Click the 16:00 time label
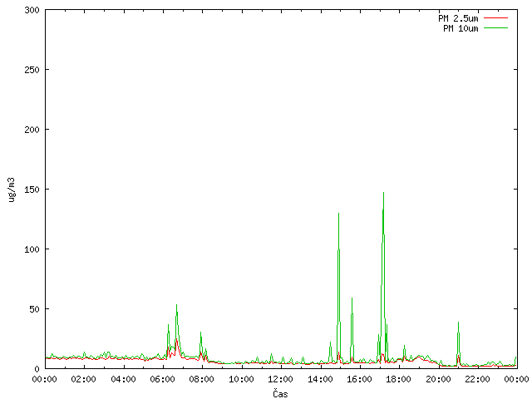 pyautogui.click(x=359, y=379)
